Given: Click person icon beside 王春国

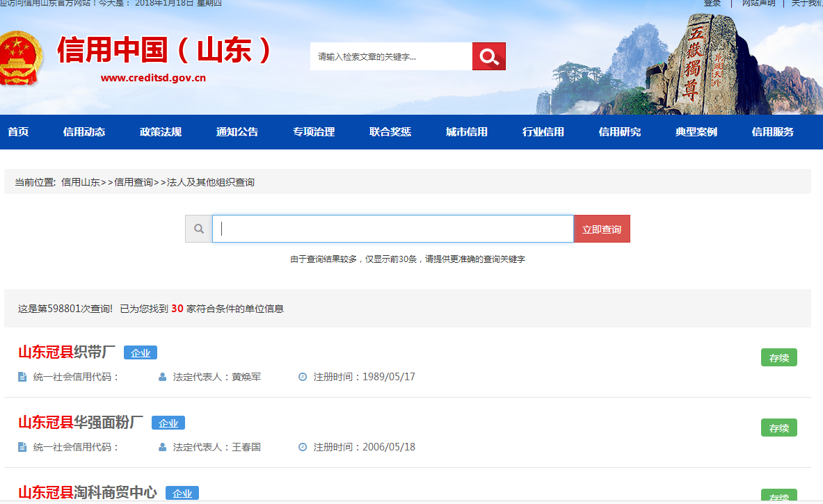Looking at the screenshot, I should point(162,447).
